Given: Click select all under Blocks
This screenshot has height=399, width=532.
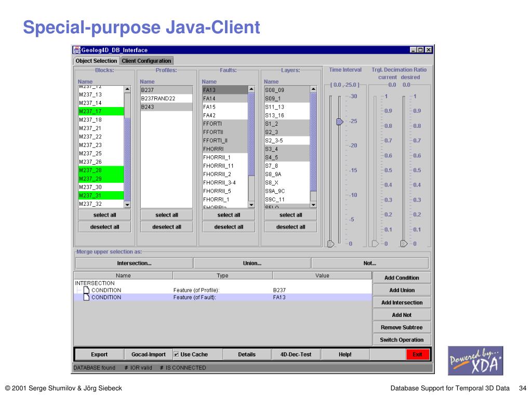Looking at the screenshot, I should click(104, 215).
